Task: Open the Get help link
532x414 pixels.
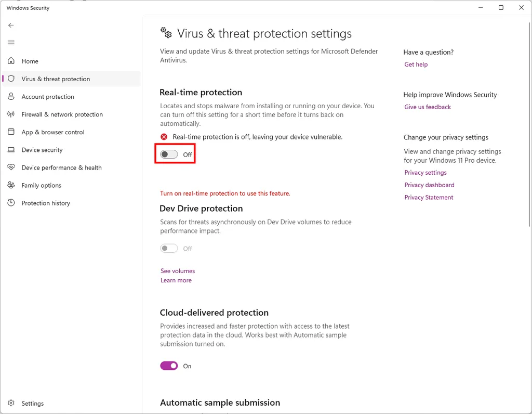Action: tap(416, 64)
